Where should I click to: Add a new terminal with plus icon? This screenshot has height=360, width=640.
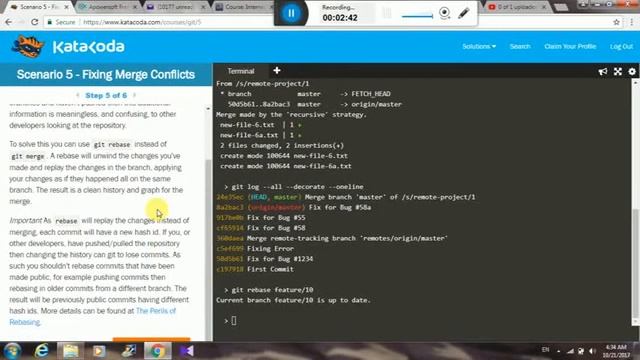tap(277, 71)
